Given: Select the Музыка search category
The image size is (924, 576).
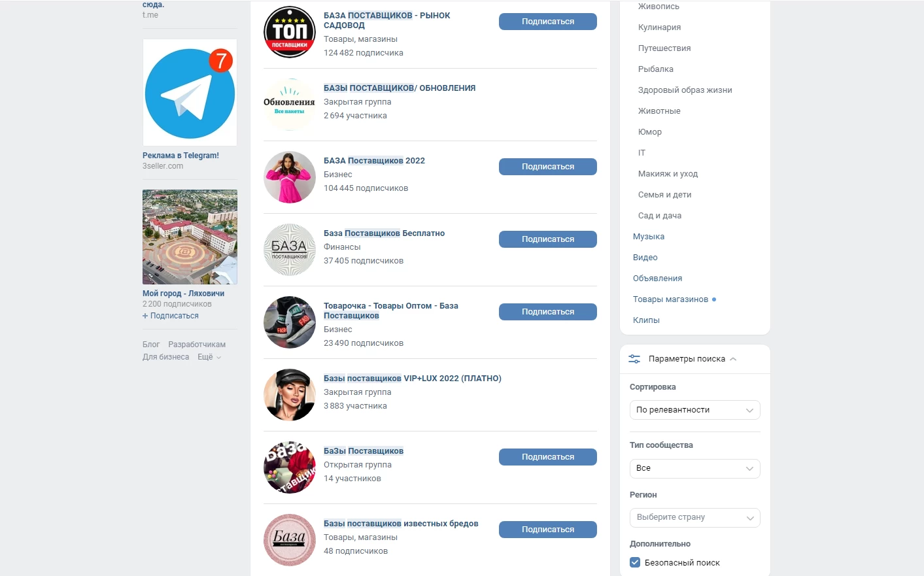Looking at the screenshot, I should [x=649, y=237].
